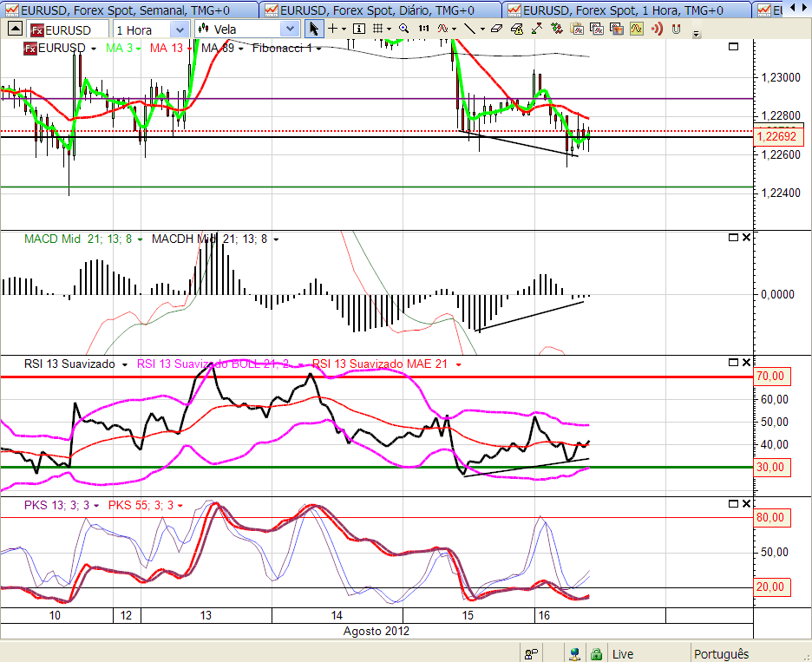Image resolution: width=812 pixels, height=662 pixels.
Task: Click the data info window icon
Action: (x=359, y=29)
